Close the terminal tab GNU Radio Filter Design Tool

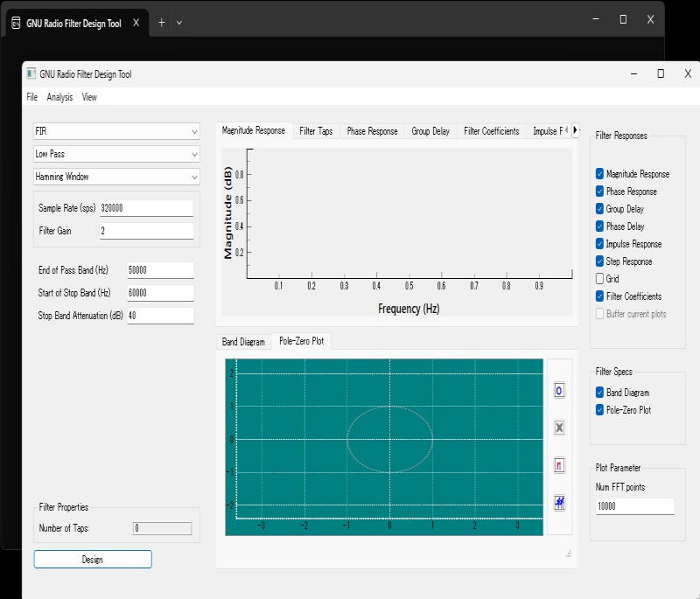tap(136, 23)
